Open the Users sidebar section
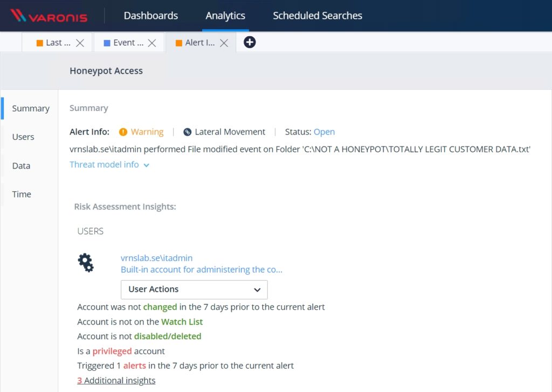 tap(23, 137)
